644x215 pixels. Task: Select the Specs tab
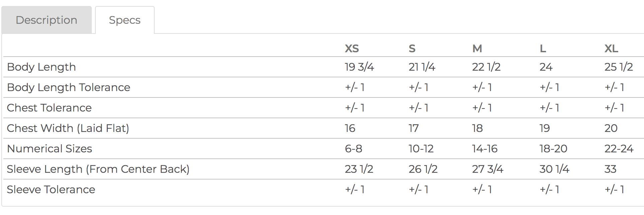125,20
